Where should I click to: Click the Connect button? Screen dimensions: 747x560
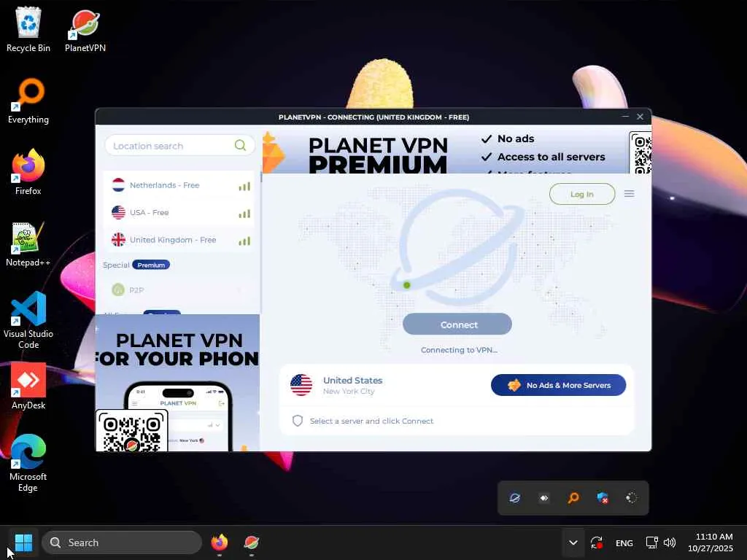point(457,324)
